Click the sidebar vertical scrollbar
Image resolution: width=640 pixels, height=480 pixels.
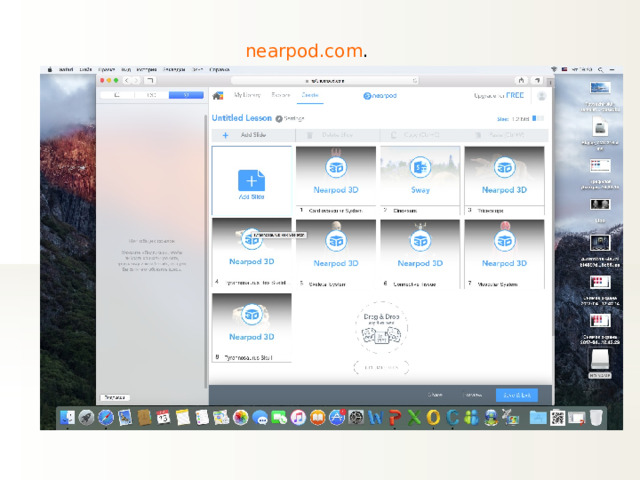coord(205,251)
